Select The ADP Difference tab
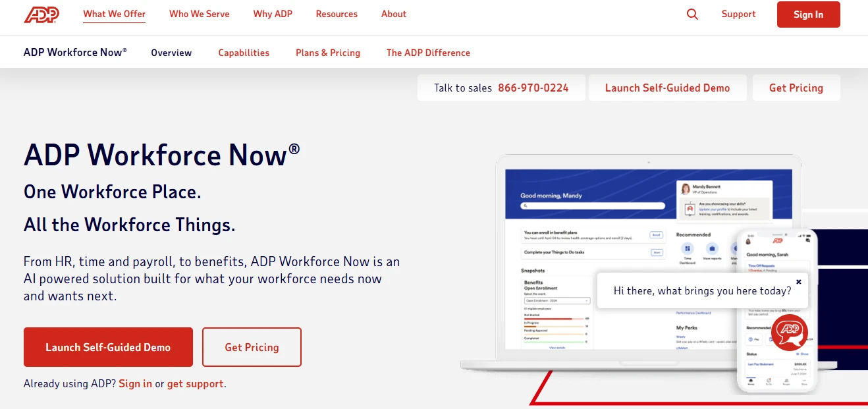 click(428, 53)
